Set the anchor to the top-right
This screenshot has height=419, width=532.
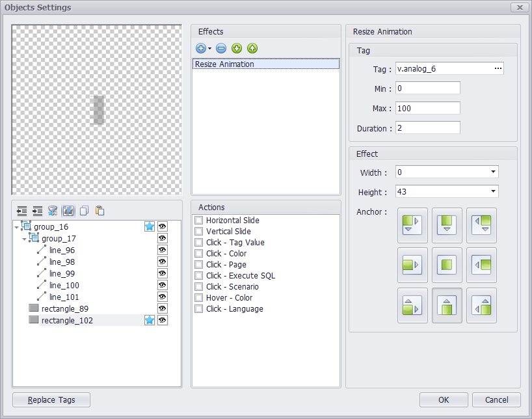[481, 225]
